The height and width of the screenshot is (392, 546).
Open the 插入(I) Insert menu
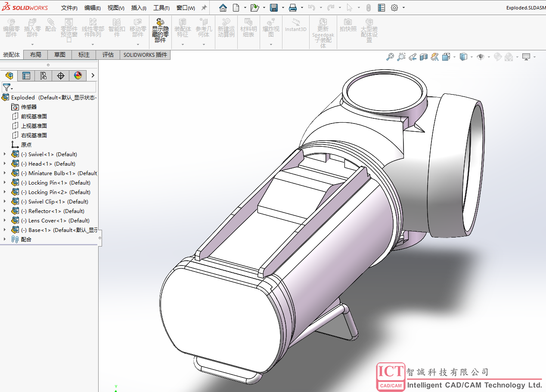[x=139, y=8]
